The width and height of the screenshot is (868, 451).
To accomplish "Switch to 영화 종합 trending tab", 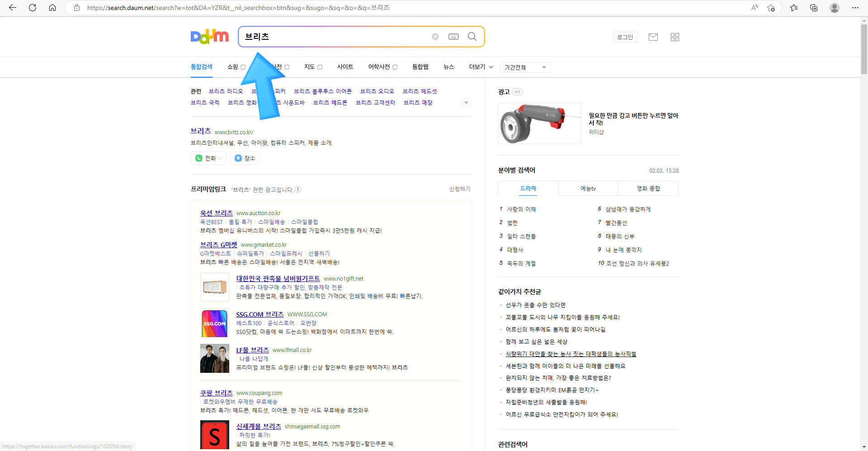I will pyautogui.click(x=648, y=188).
